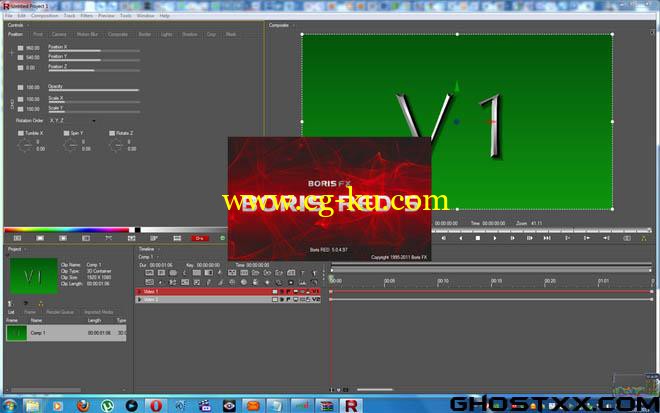This screenshot has height=413, width=660.
Task: Open Firefox from the taskbar
Action: pyautogui.click(x=83, y=405)
